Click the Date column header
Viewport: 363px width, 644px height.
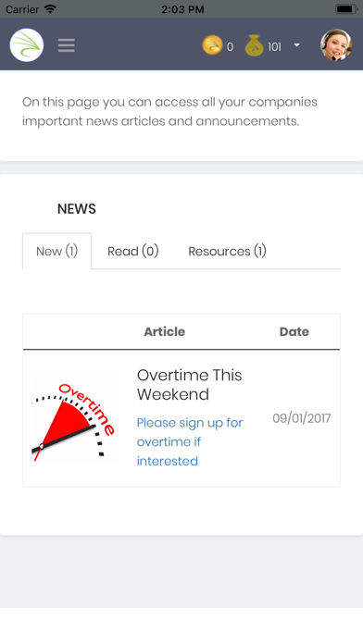pyautogui.click(x=294, y=331)
